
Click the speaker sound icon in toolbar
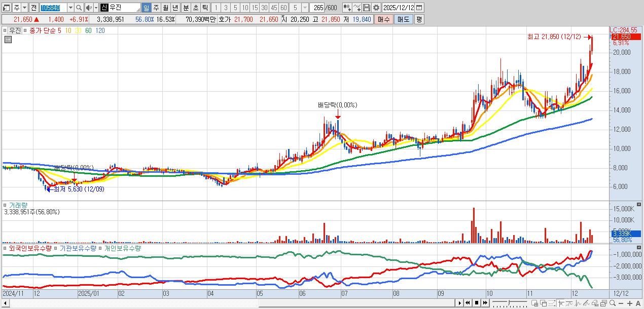89,8
